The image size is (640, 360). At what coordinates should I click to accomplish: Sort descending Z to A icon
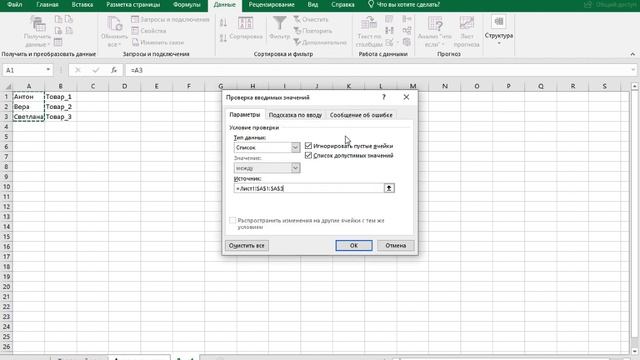coord(223,38)
